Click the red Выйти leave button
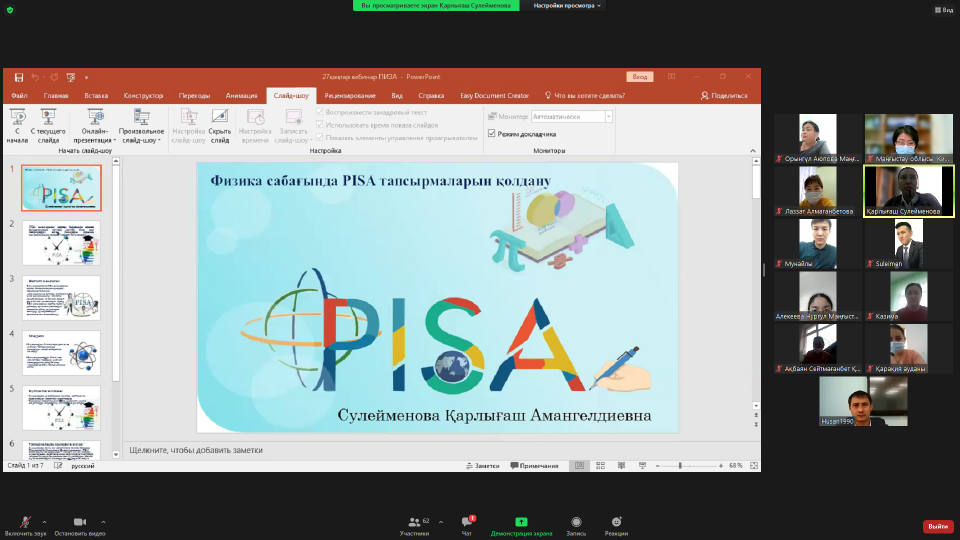This screenshot has width=960, height=540. (938, 527)
